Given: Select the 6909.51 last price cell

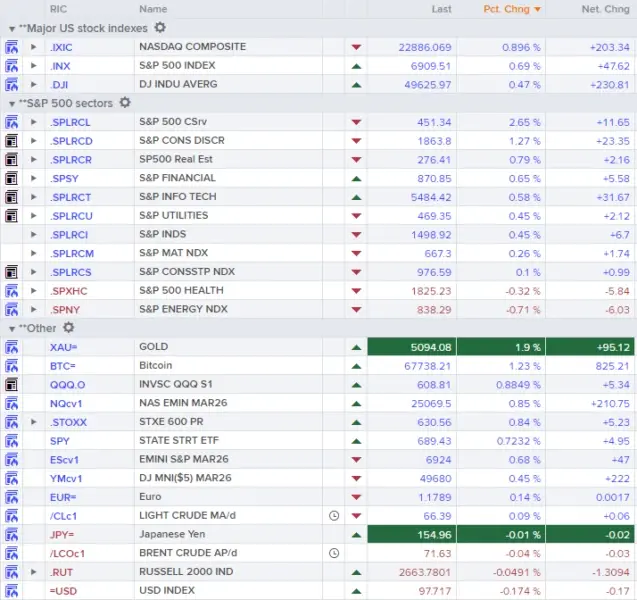Looking at the screenshot, I should pyautogui.click(x=412, y=66).
